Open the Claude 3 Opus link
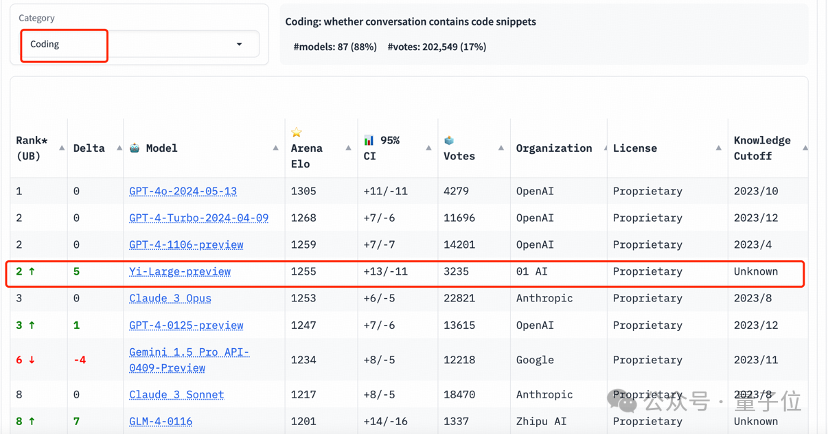 [170, 298]
